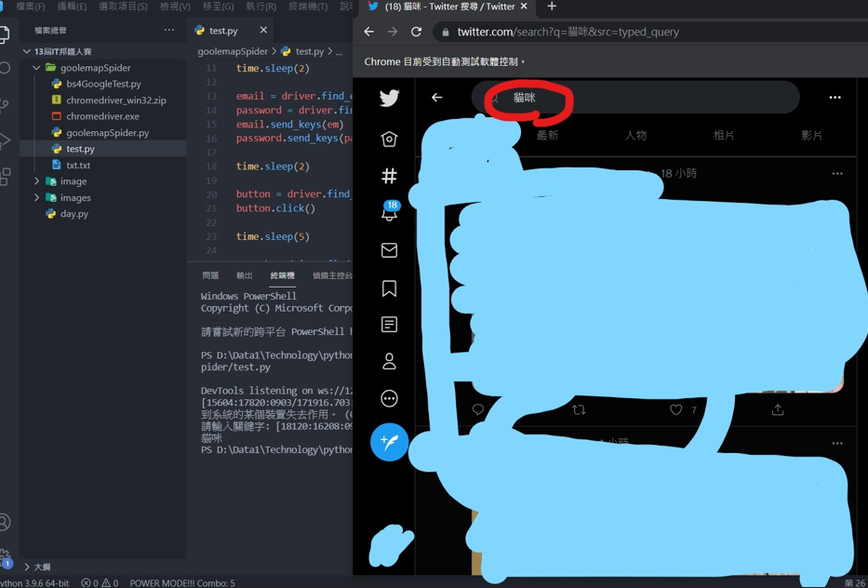Screen dimensions: 868x588
Task: Select chromedriver.exe file
Action: pos(102,116)
